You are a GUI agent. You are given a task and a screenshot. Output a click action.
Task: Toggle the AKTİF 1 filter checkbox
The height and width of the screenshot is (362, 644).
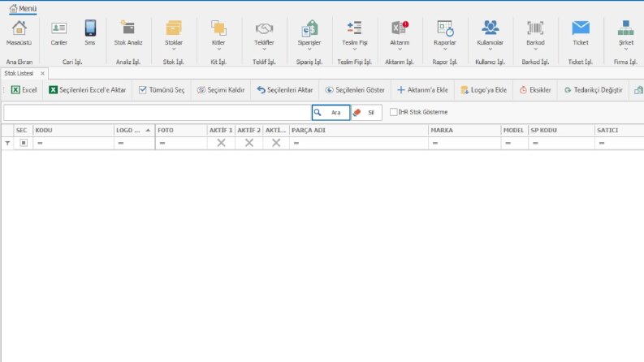pyautogui.click(x=222, y=143)
